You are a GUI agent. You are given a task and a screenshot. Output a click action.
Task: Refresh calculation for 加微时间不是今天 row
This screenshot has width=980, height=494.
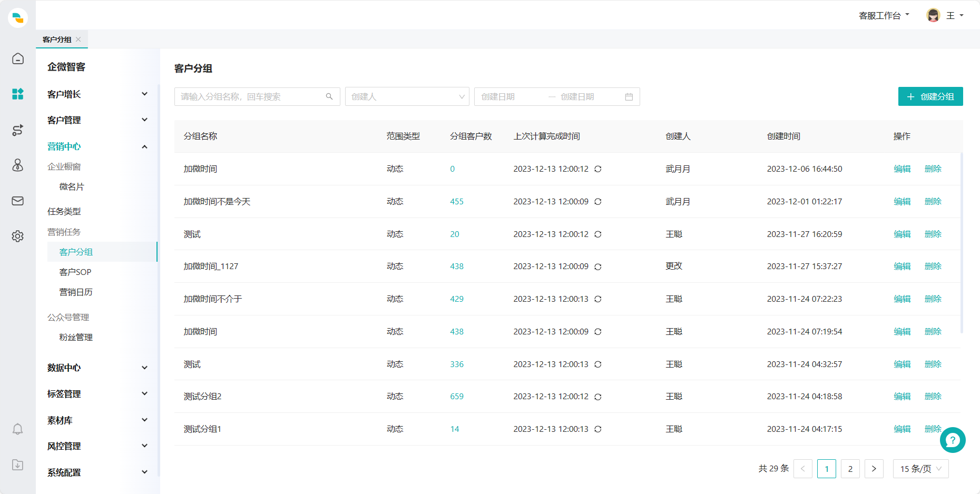(x=598, y=202)
